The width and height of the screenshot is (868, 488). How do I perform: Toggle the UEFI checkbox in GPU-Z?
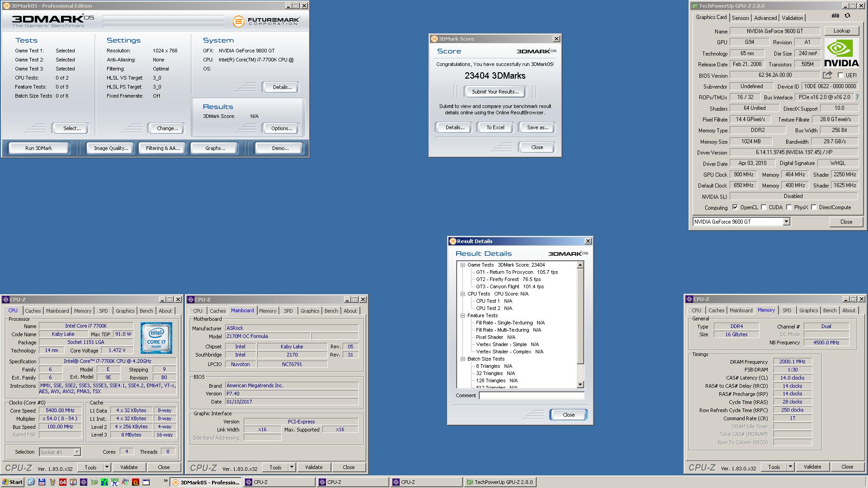[x=840, y=75]
